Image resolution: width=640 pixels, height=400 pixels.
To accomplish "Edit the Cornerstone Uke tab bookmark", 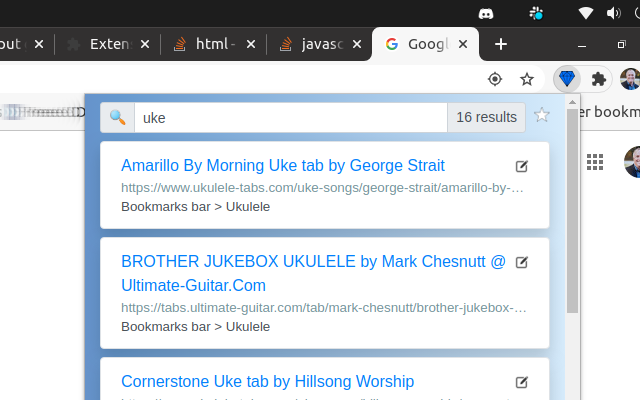I will 522,382.
